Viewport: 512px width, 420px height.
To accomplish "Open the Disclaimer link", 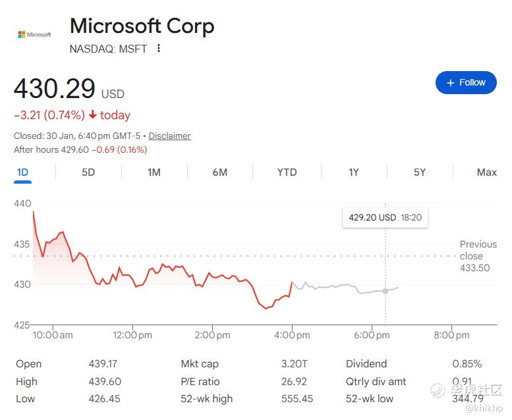I will (x=169, y=136).
